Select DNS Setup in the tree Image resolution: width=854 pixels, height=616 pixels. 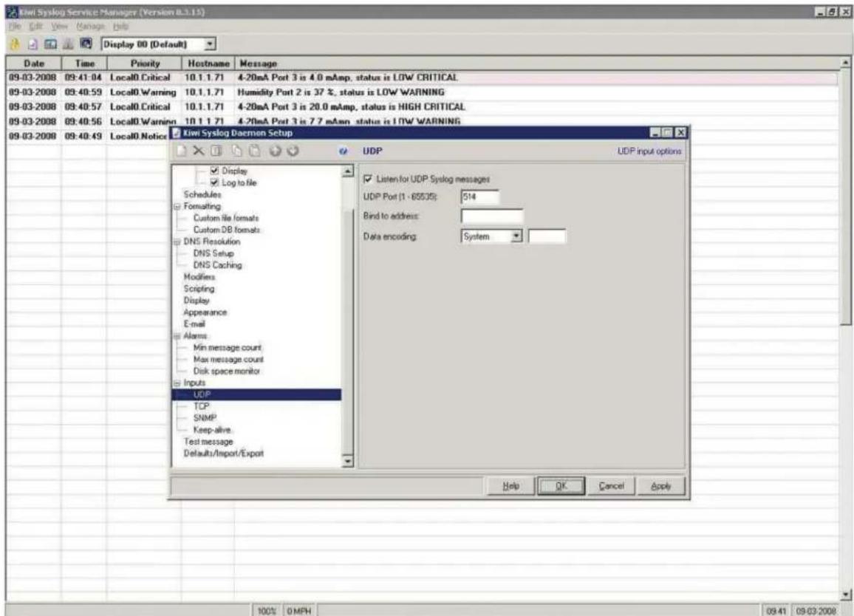point(213,253)
